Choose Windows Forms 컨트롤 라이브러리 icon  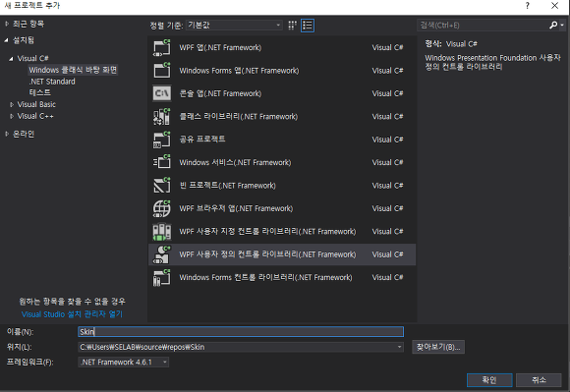click(x=162, y=278)
